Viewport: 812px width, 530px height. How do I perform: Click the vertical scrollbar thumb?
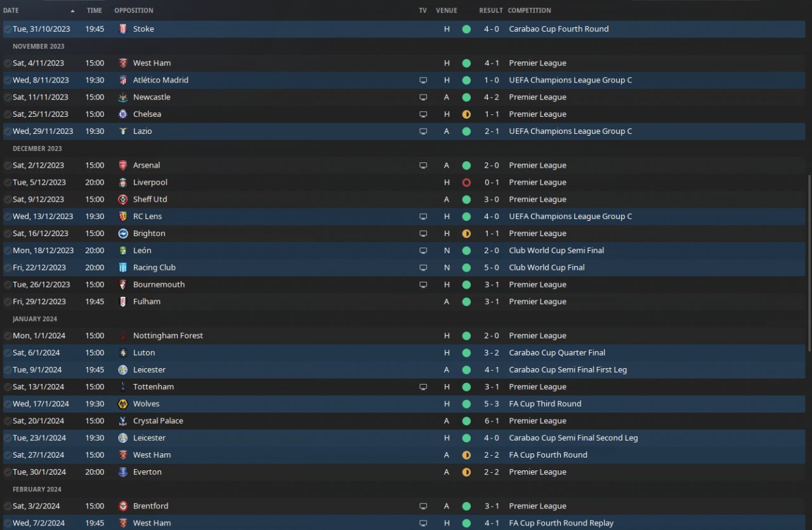pyautogui.click(x=809, y=263)
